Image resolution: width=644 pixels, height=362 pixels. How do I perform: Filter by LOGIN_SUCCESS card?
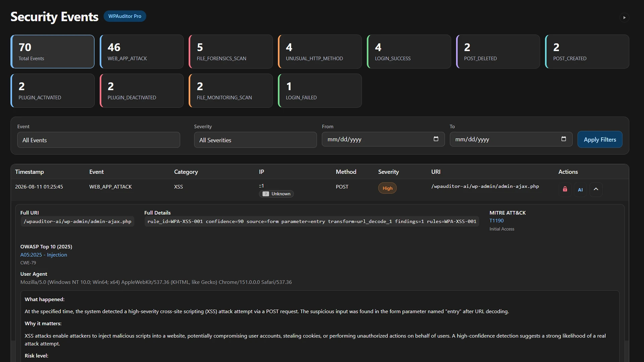pos(409,52)
